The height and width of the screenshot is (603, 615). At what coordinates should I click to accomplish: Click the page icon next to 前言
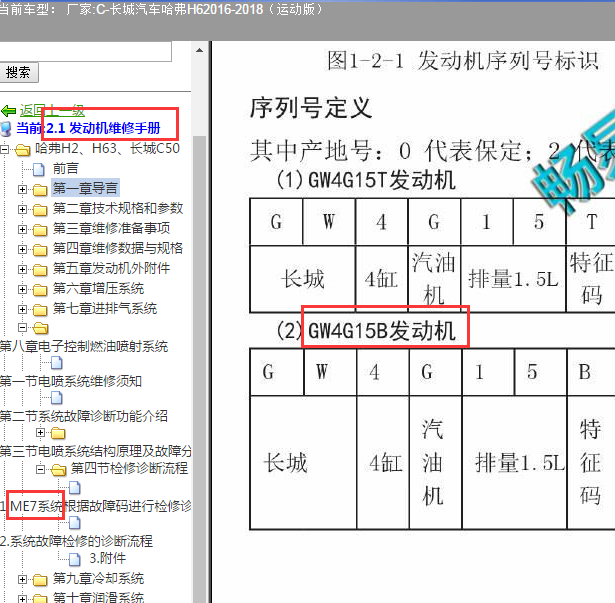click(38, 169)
